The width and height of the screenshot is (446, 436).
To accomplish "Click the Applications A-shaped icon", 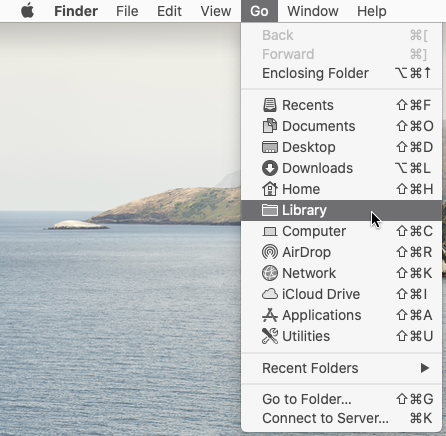I will [x=270, y=315].
